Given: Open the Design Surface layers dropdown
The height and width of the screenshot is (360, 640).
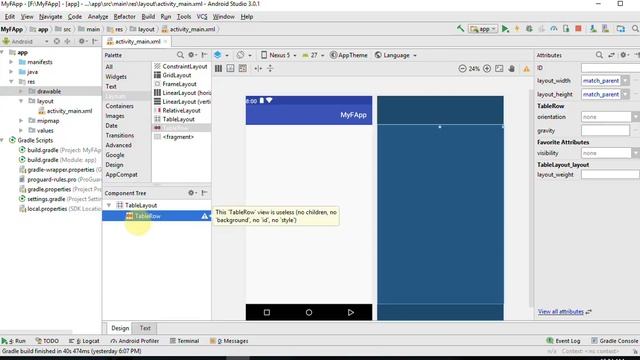Looking at the screenshot, I should (221, 55).
